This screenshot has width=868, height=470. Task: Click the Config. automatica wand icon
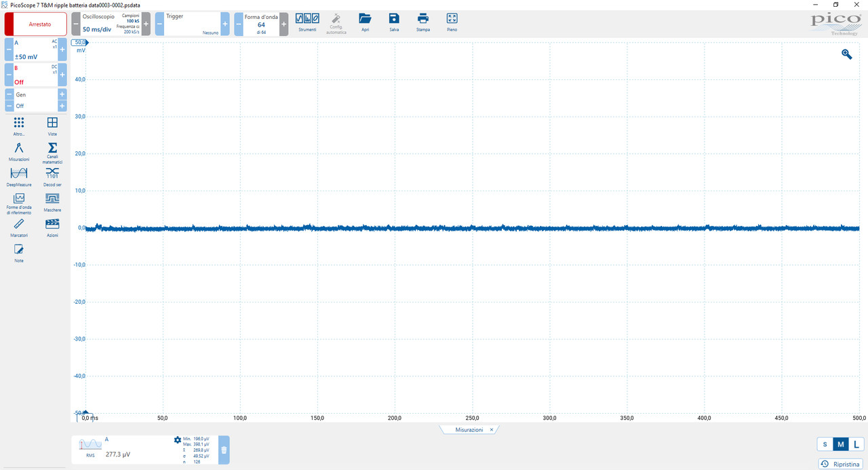click(337, 19)
